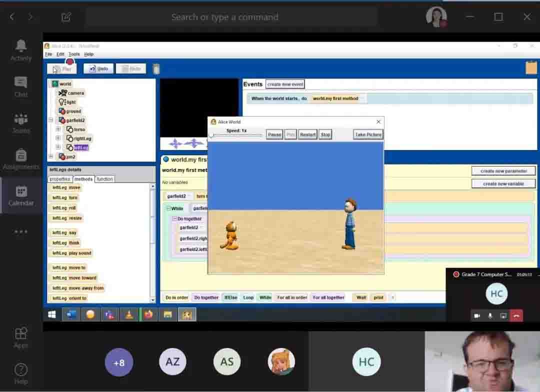Click Firefox icon in the shared taskbar
540x392 pixels.
pyautogui.click(x=148, y=314)
